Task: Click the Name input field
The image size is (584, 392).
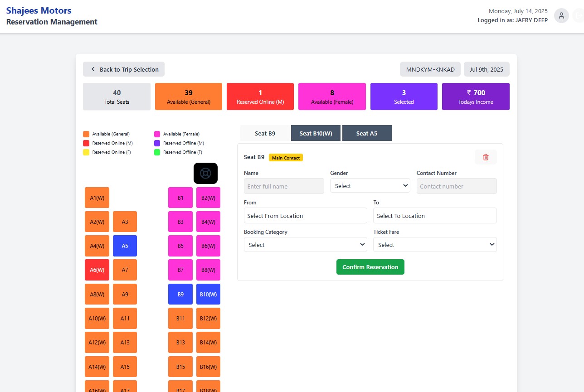Action: (x=284, y=186)
